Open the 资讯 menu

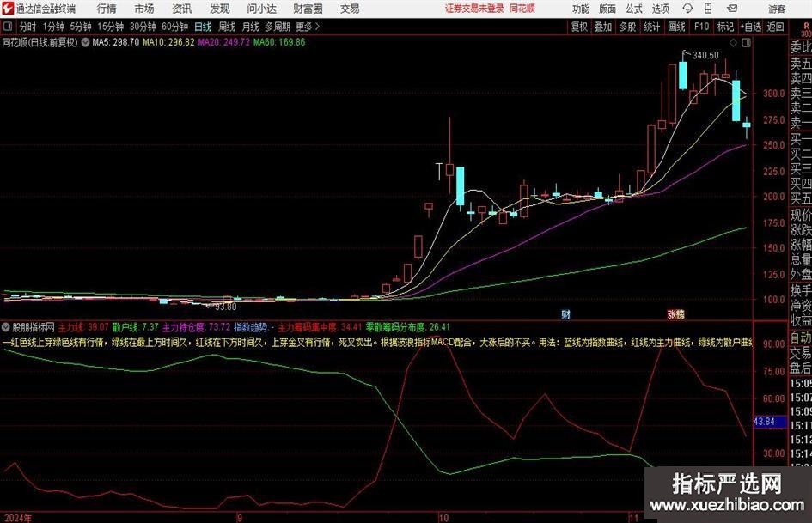pos(182,9)
